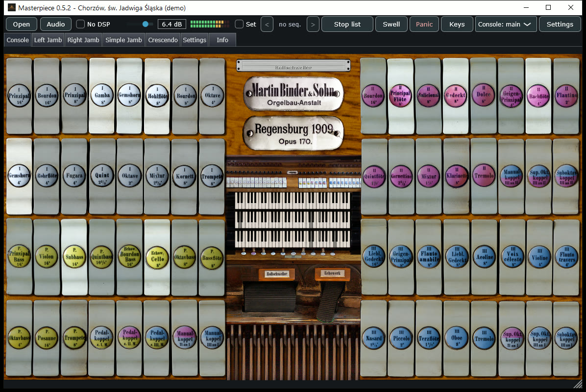586x392 pixels.
Task: Adjust the master volume slider
Action: (140, 24)
